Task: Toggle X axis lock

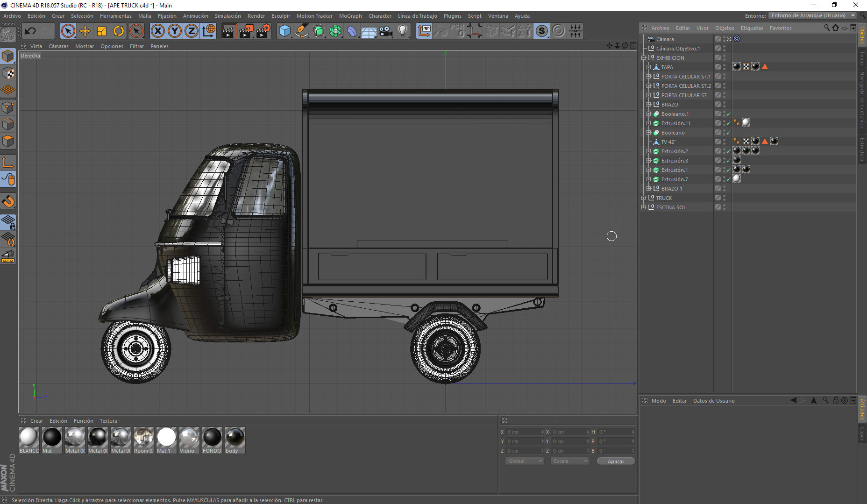Action: [158, 31]
